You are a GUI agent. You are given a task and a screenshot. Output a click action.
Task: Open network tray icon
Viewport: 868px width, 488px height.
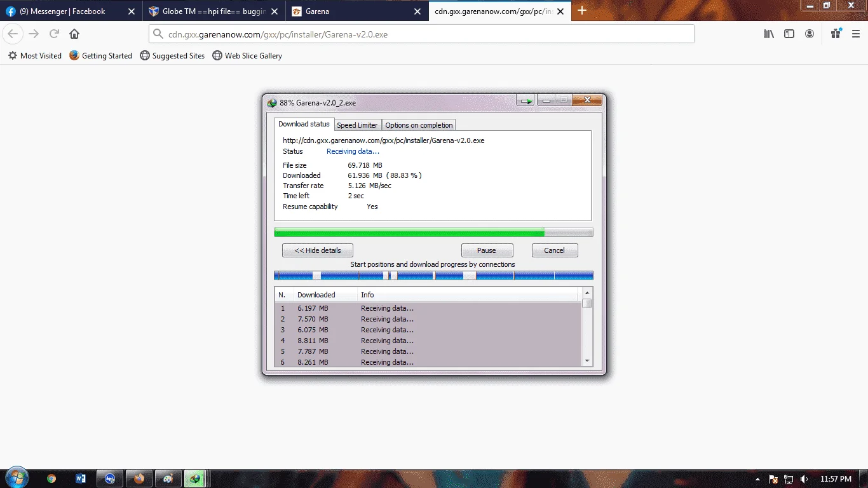(x=789, y=479)
